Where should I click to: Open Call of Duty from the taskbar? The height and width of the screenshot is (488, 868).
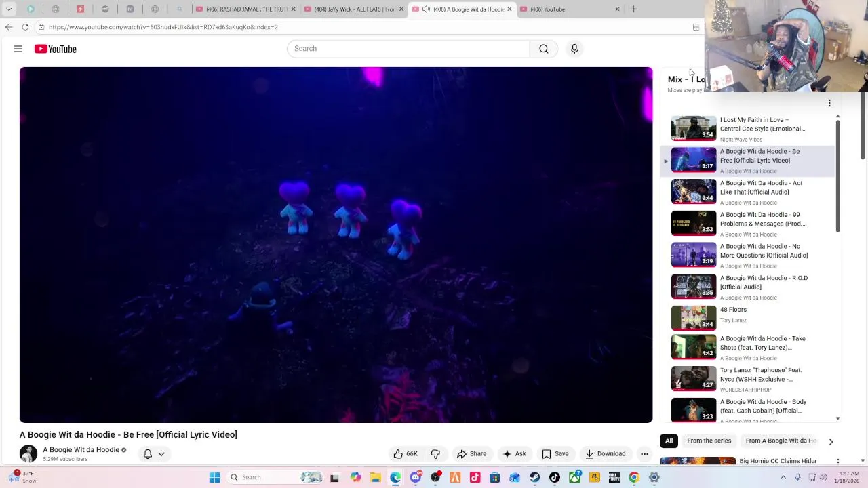click(x=614, y=477)
